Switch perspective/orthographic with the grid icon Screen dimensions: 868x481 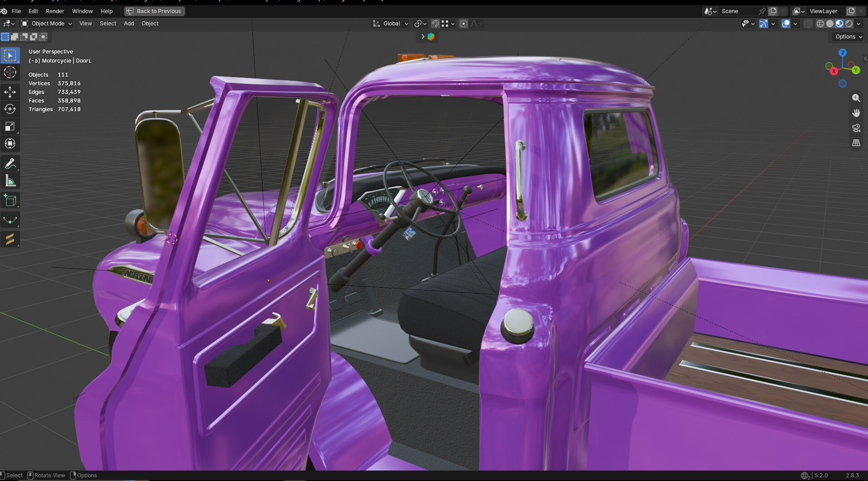[856, 143]
